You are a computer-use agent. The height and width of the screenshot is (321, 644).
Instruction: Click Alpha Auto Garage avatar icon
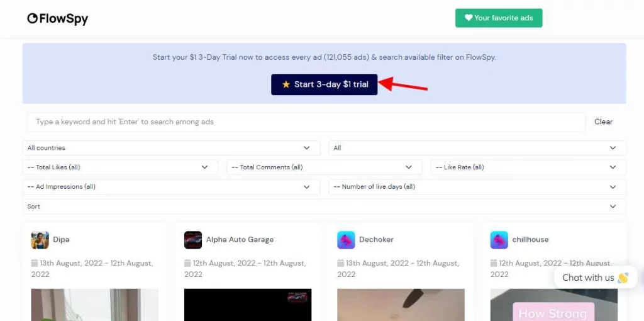pos(193,240)
